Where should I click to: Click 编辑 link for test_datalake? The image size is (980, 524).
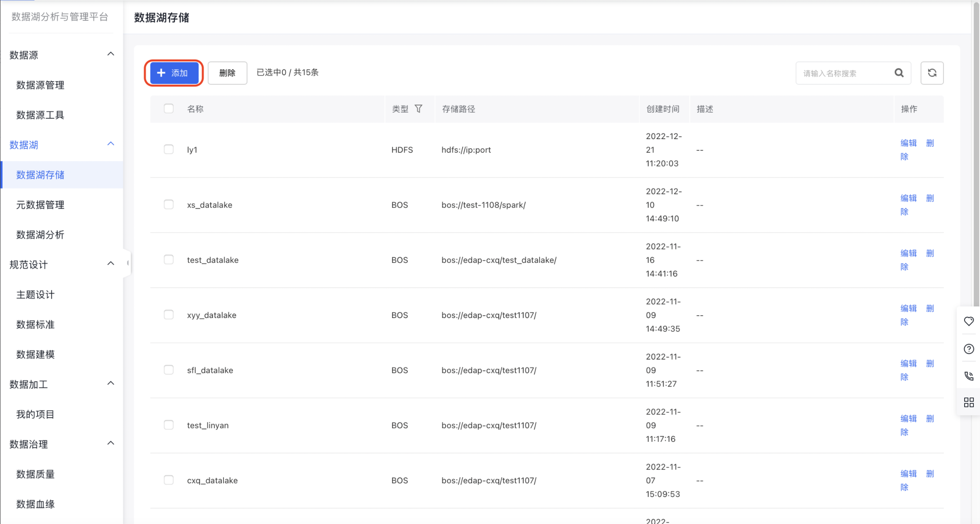tap(909, 253)
